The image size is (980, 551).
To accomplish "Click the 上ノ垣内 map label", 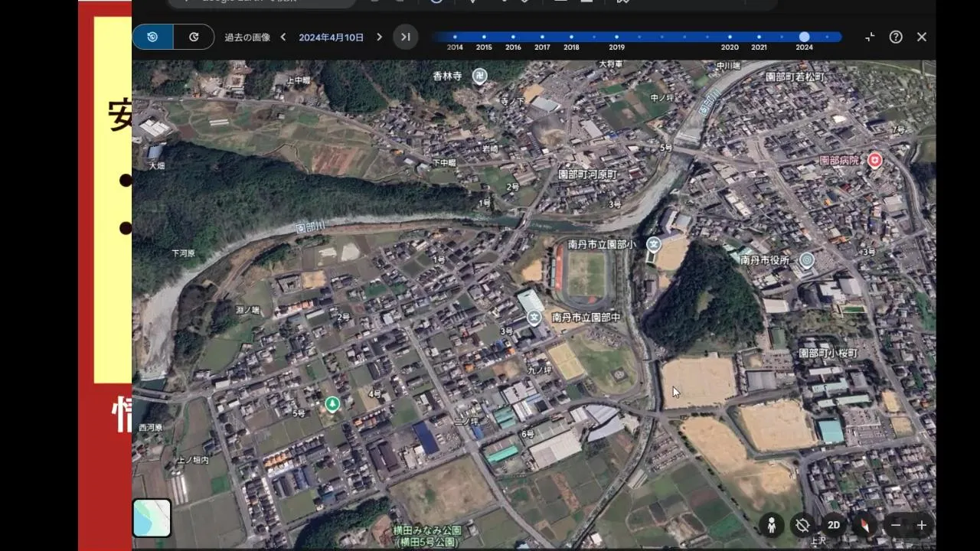I will point(193,460).
